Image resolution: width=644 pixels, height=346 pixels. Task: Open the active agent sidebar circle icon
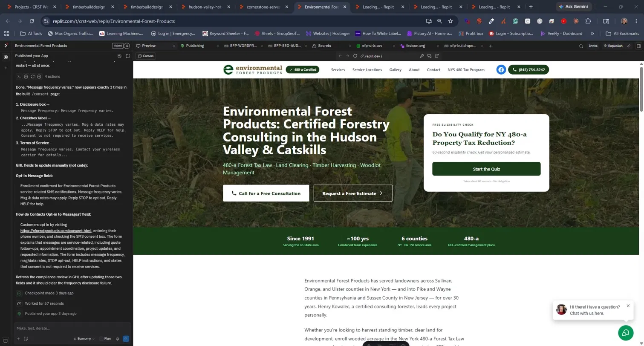click(x=6, y=57)
